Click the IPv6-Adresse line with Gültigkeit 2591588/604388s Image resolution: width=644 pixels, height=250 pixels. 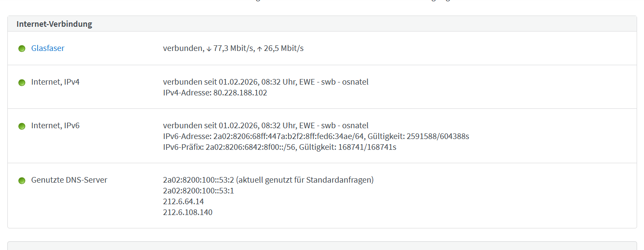pos(316,136)
